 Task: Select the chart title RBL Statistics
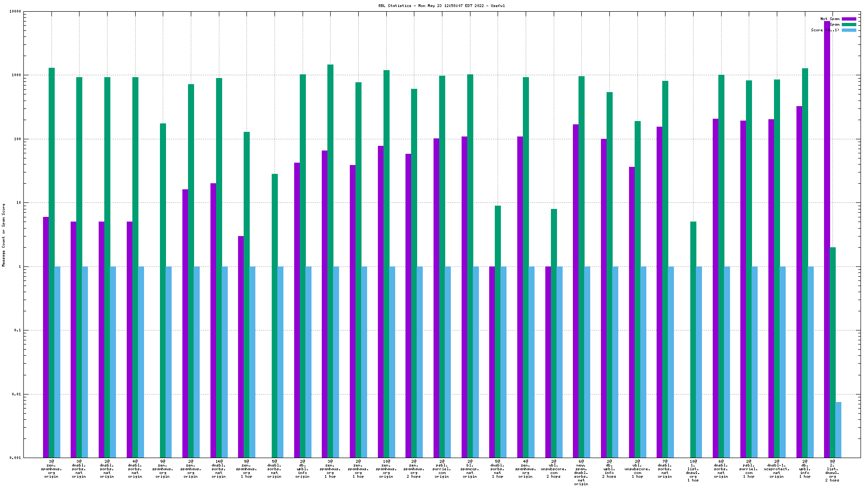tap(441, 6)
